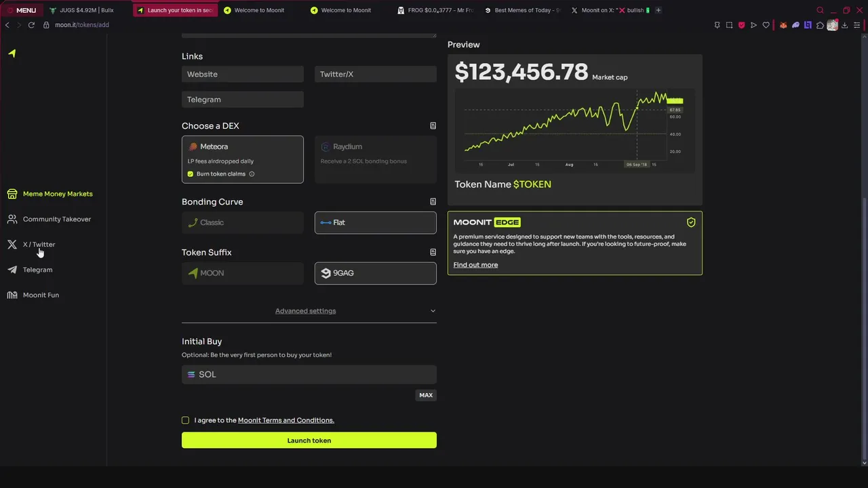
Task: Open Easy setup sliders icon
Action: coord(856,25)
